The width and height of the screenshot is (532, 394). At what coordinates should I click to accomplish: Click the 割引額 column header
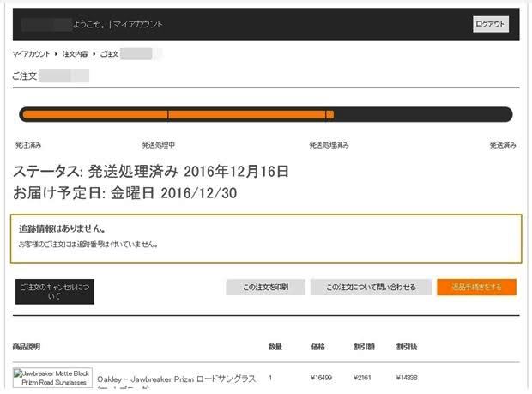click(x=364, y=347)
